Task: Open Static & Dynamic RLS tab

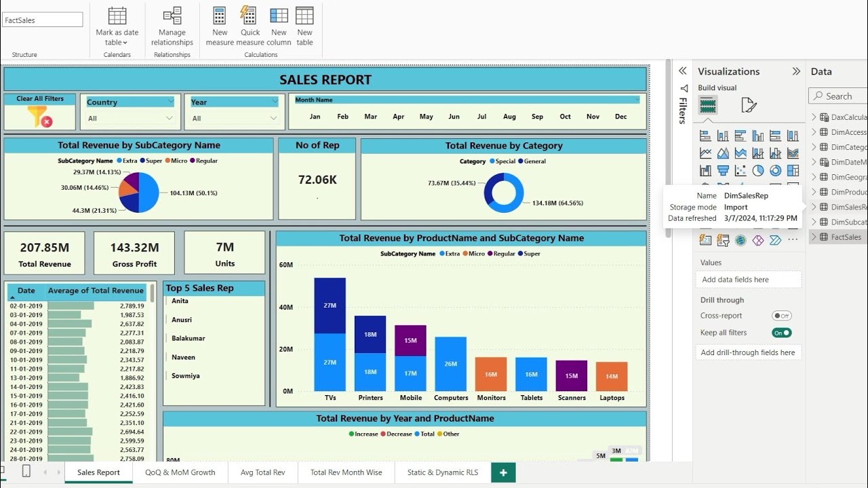Action: (442, 472)
